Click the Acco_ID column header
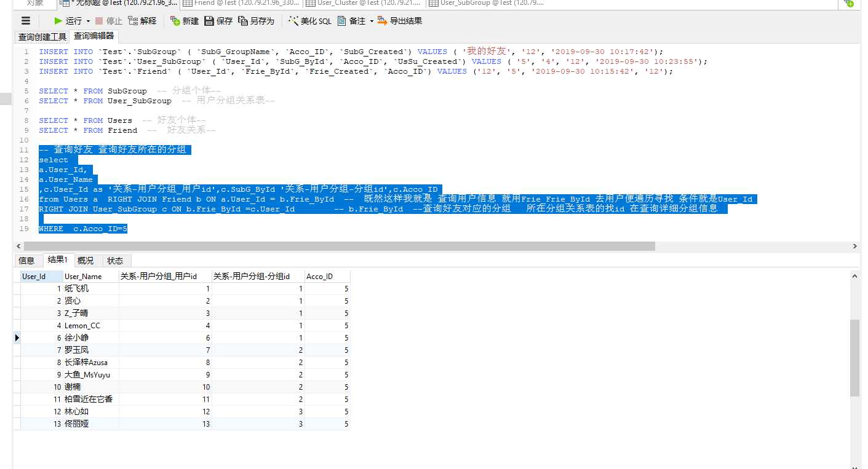 pos(327,277)
